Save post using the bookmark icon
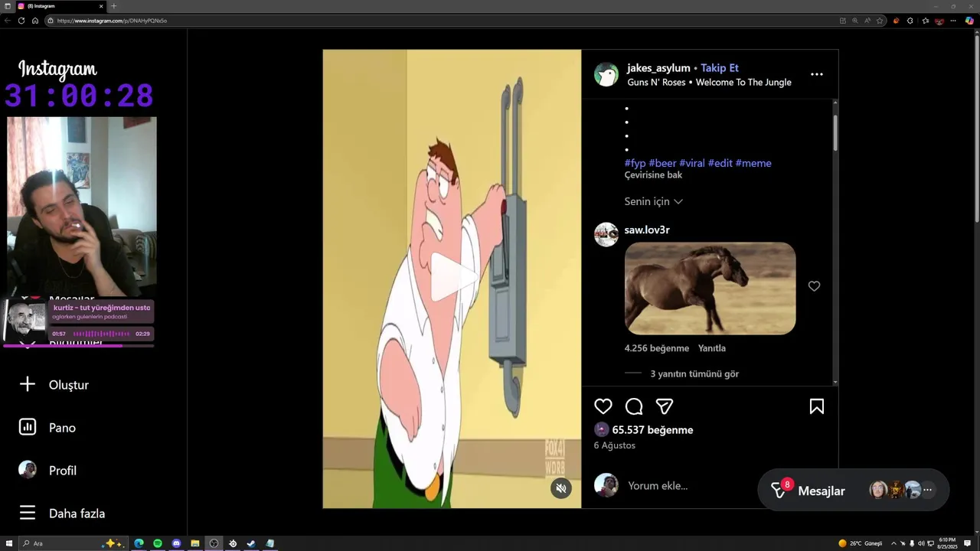Screen dimensions: 980x551 click(817, 406)
